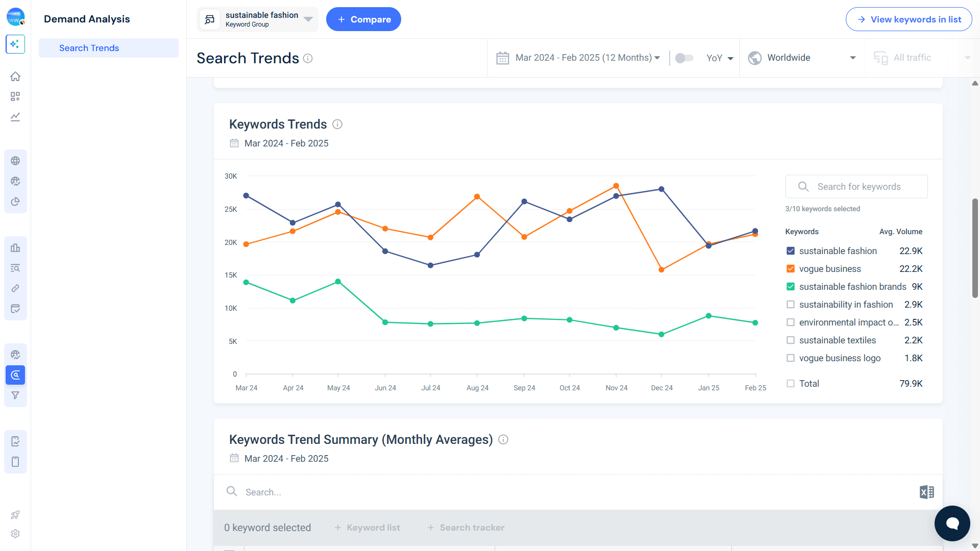Open the Worldwide region dropdown
Image resolution: width=980 pixels, height=551 pixels.
801,58
